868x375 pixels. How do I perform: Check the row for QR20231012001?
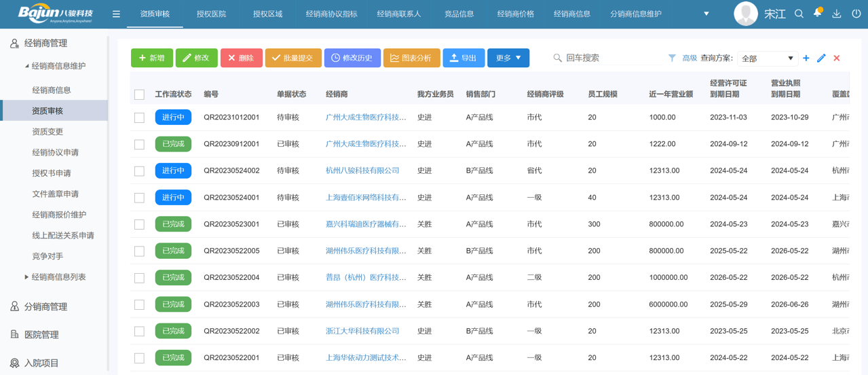139,118
